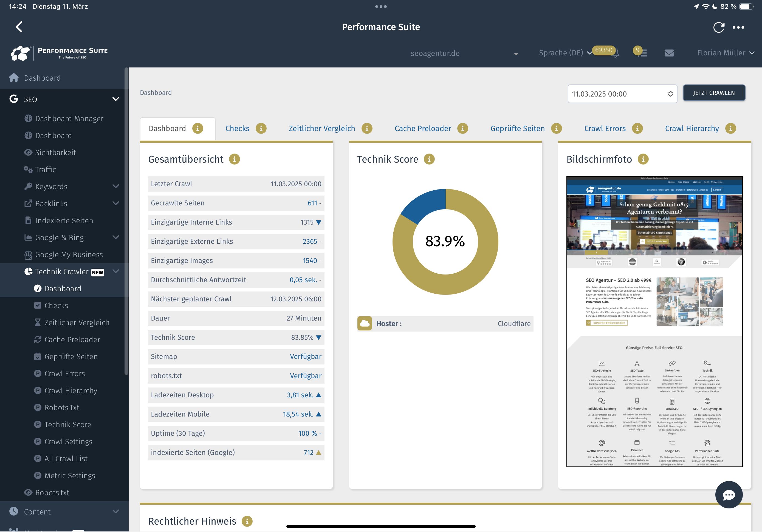
Task: Open the mail envelope icon
Action: click(x=669, y=53)
